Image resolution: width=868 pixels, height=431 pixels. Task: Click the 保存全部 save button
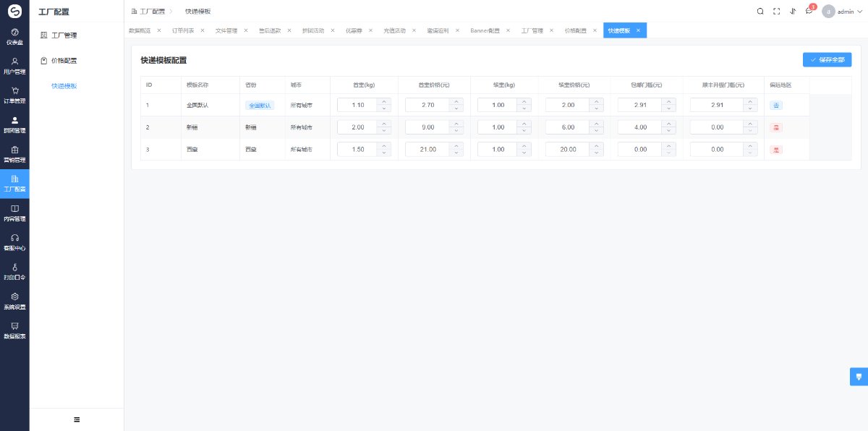pyautogui.click(x=827, y=60)
